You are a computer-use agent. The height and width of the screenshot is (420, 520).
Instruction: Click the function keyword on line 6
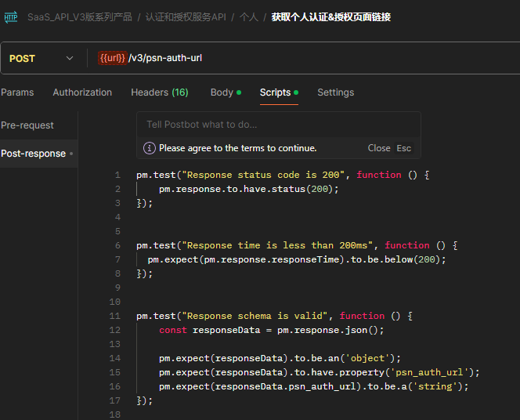pyautogui.click(x=407, y=245)
